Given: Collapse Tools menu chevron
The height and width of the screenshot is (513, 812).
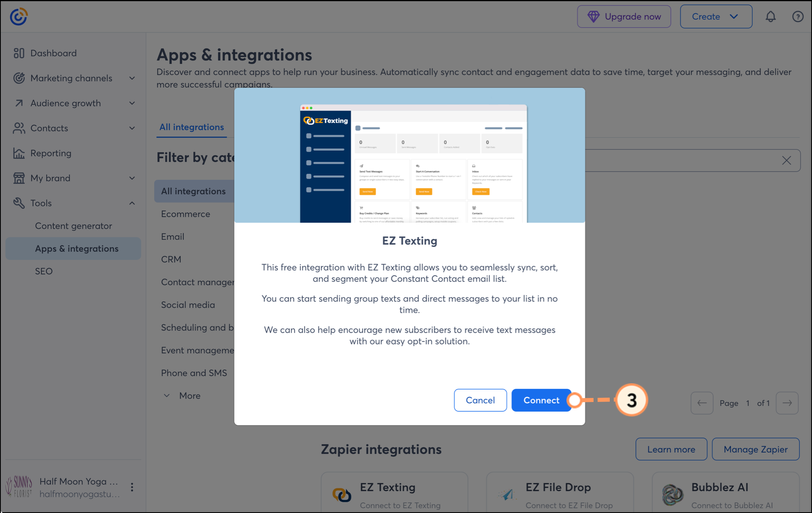Looking at the screenshot, I should [x=132, y=203].
